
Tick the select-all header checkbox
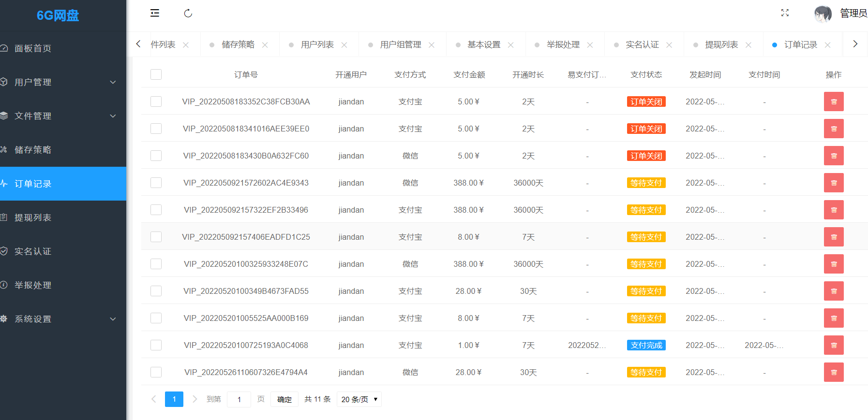click(156, 74)
